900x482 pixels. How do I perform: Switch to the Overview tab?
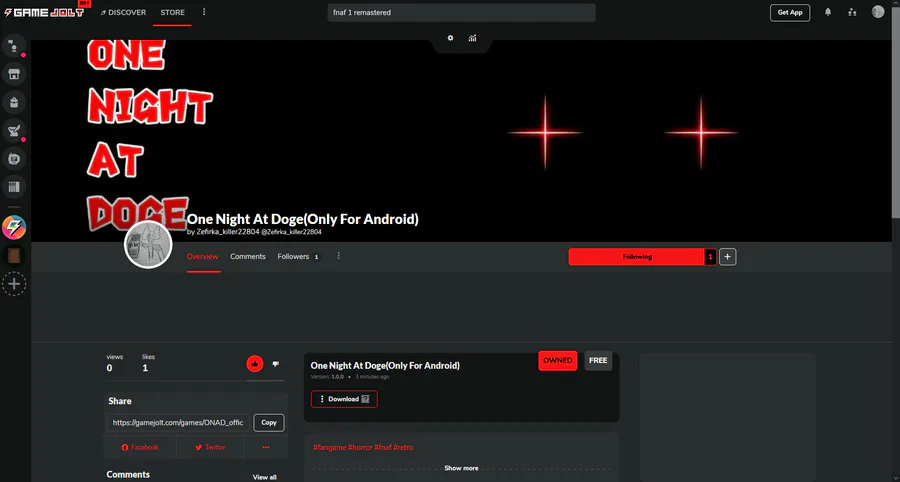coord(203,256)
